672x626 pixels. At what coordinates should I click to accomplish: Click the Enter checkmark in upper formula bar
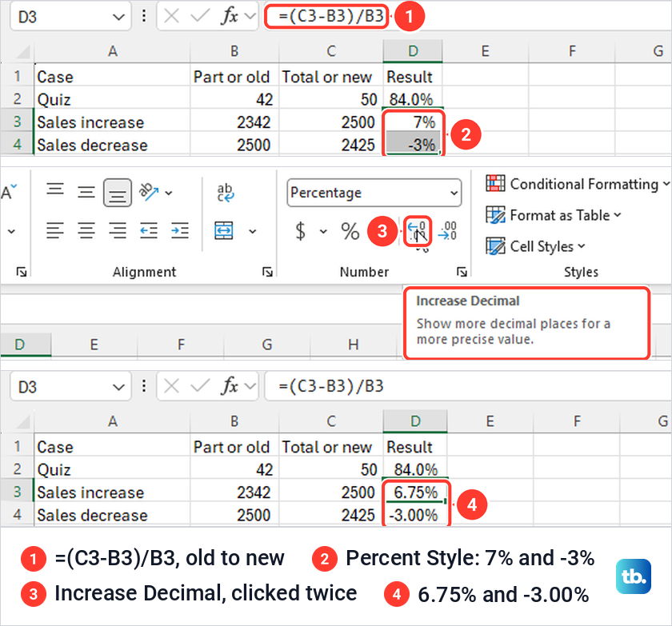(200, 16)
